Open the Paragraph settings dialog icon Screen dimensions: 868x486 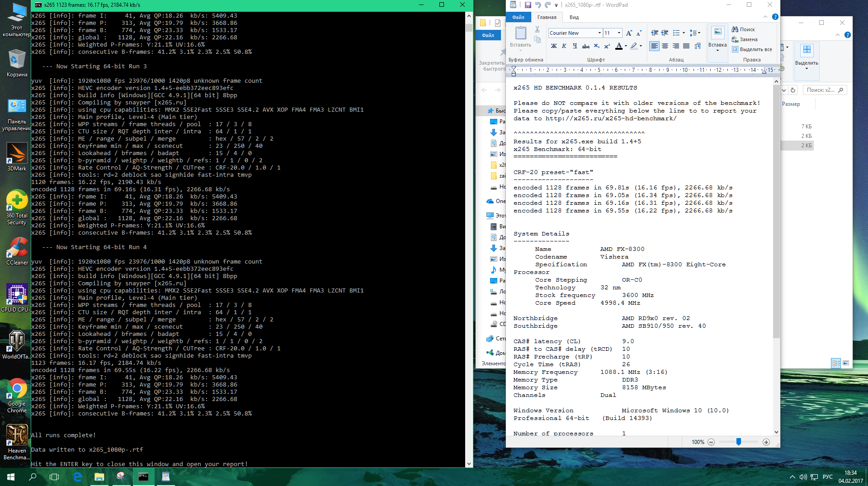698,46
